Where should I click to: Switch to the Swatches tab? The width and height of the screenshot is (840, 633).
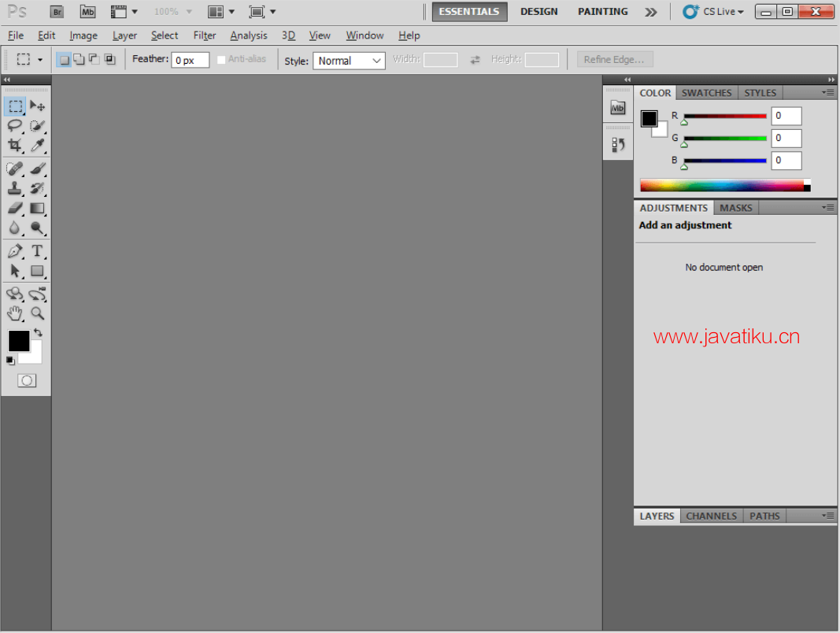pyautogui.click(x=706, y=93)
